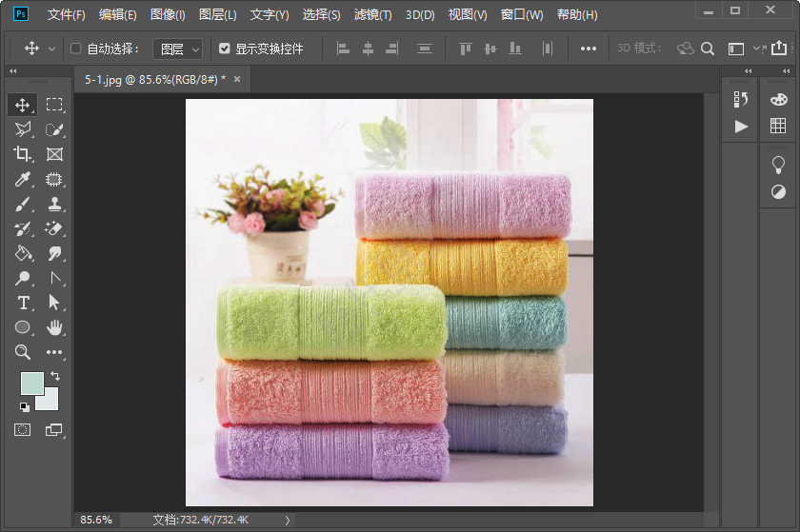Click the three-dot more align options button

(589, 49)
